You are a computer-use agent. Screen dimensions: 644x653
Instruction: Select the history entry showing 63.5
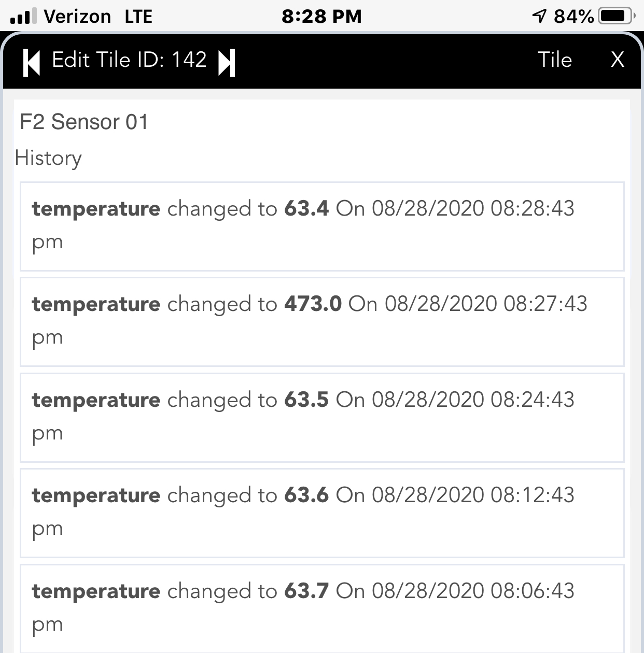[322, 418]
